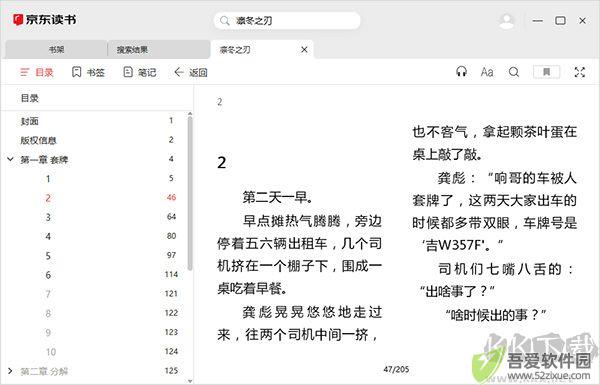Open the Aa font settings
600x385 pixels.
487,72
